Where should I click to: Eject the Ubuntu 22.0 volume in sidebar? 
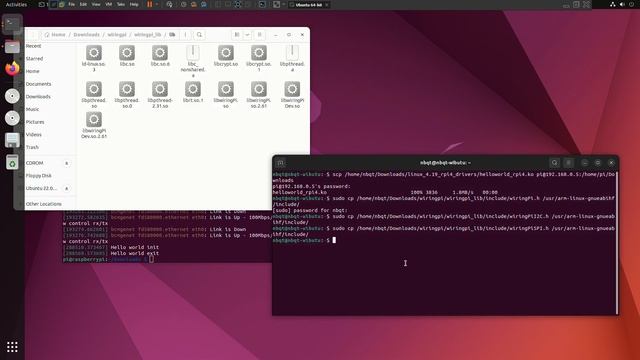[x=67, y=189]
